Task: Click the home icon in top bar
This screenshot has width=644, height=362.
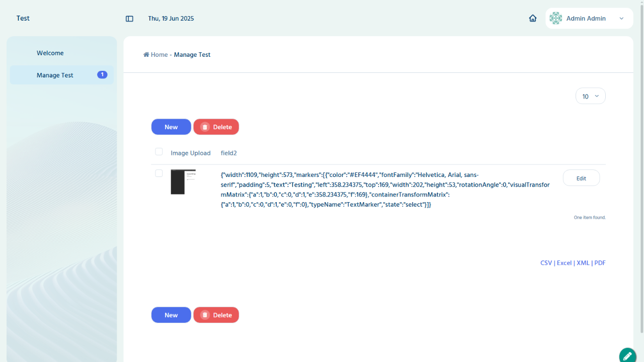Action: point(533,18)
